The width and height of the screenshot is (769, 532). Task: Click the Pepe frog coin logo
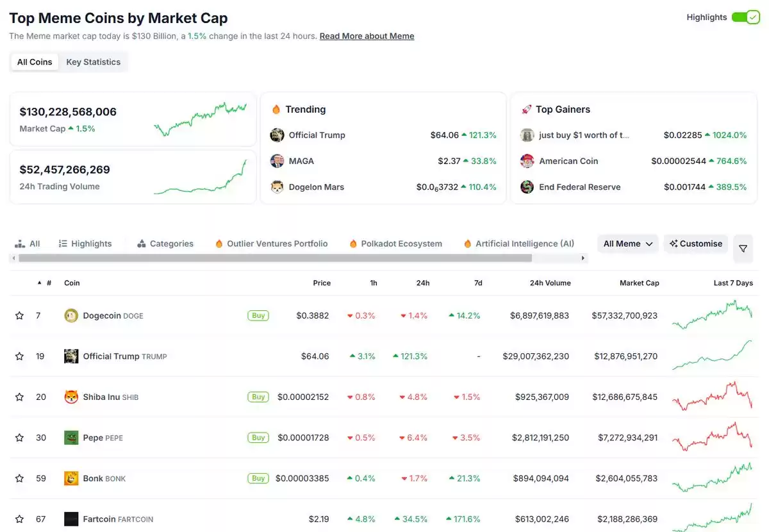[71, 438]
